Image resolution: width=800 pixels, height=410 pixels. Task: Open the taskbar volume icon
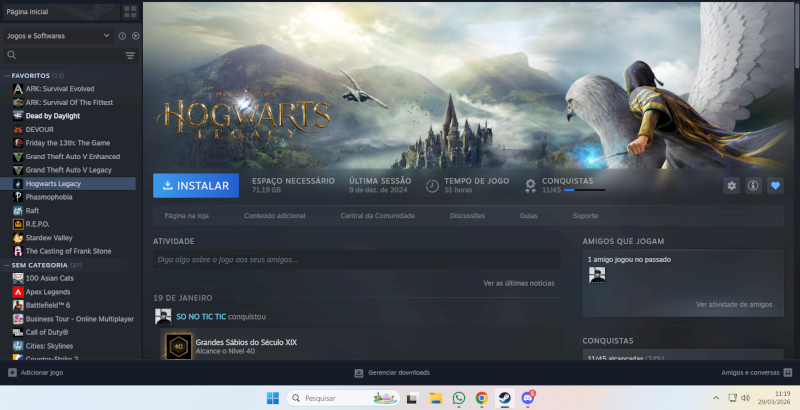[745, 398]
